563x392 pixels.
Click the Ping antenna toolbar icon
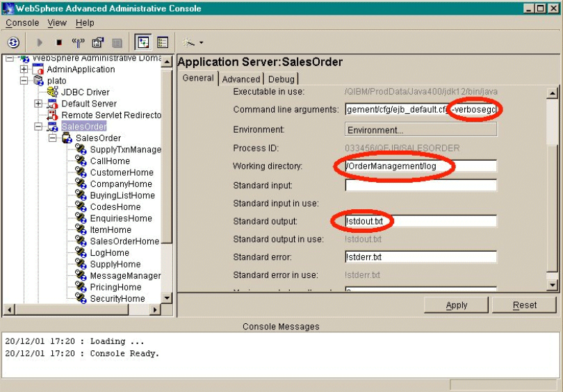(x=78, y=42)
